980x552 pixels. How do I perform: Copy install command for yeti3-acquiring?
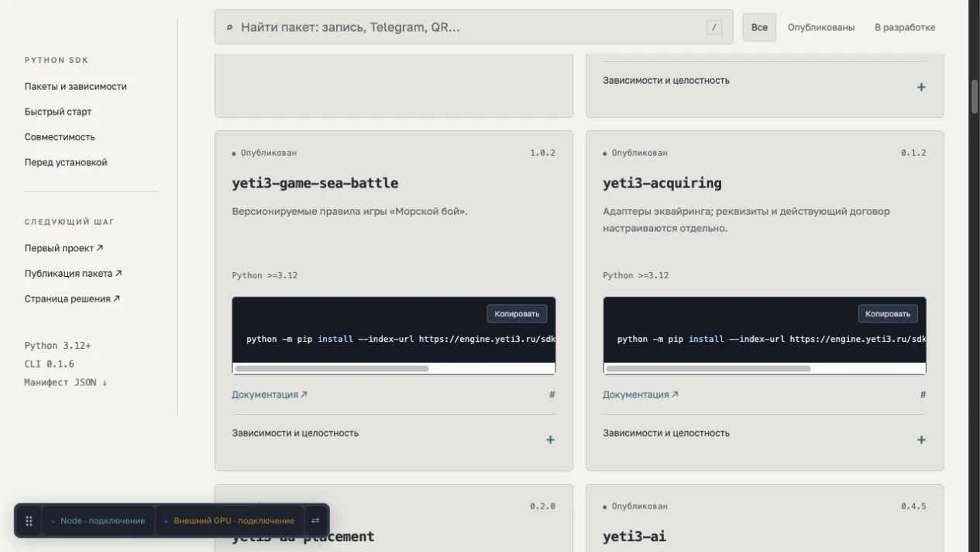click(888, 313)
